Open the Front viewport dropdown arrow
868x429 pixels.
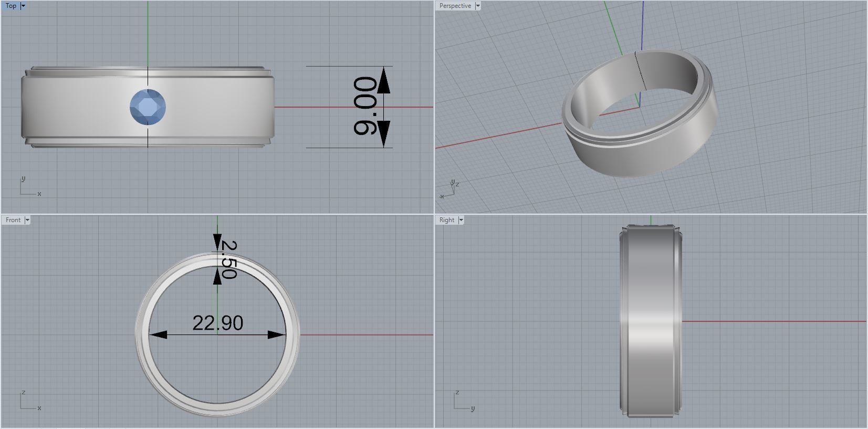coord(27,220)
